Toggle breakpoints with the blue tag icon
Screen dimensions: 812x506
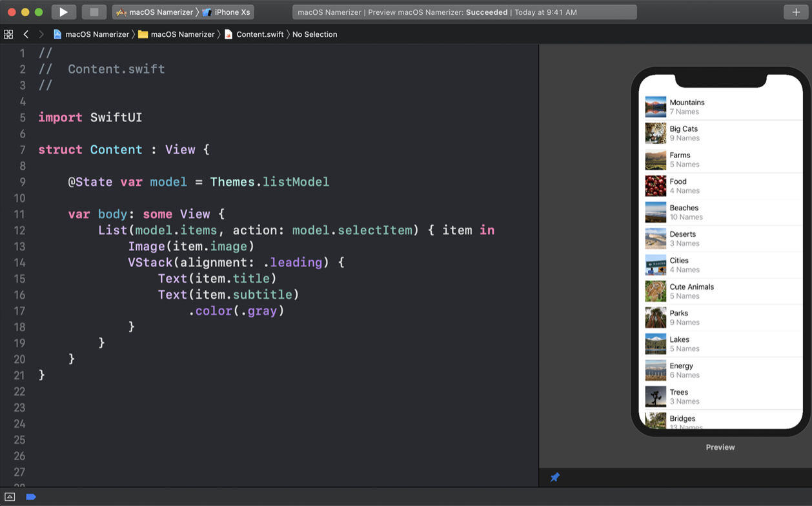(30, 497)
